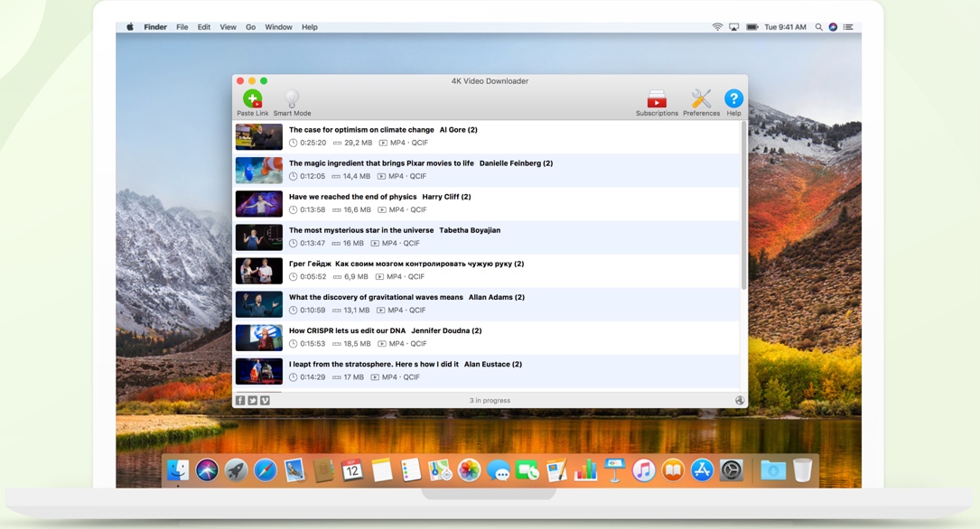
Task: Open the Apple menu
Action: click(x=130, y=27)
